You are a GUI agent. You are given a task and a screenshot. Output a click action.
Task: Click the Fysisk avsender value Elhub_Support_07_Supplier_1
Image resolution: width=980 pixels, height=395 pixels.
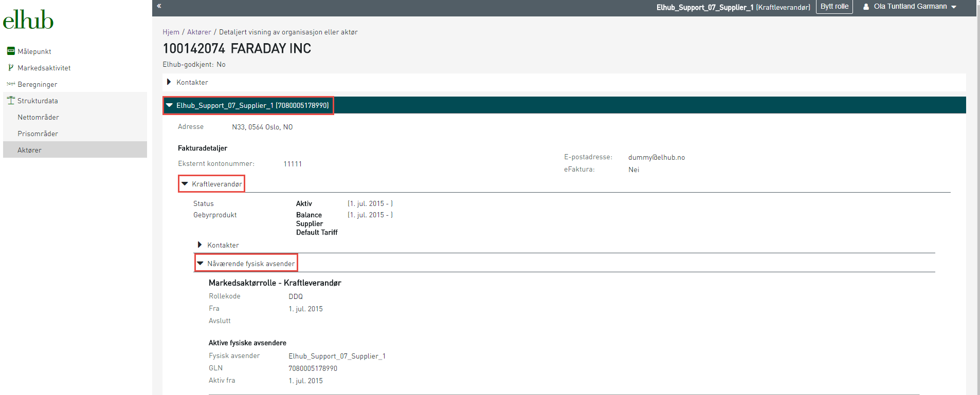pos(337,356)
